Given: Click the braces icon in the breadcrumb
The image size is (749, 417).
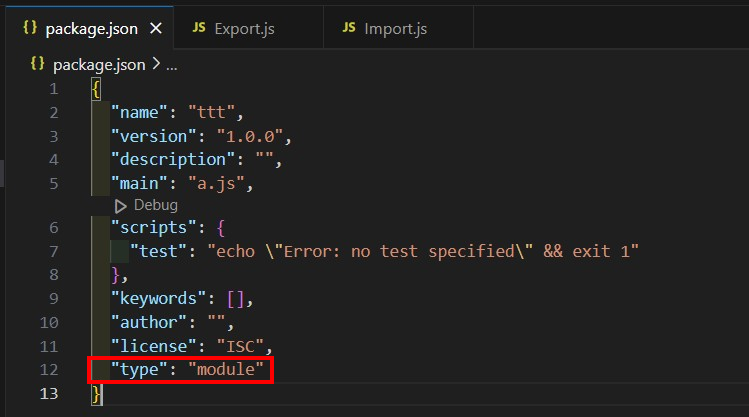Looking at the screenshot, I should tap(37, 63).
